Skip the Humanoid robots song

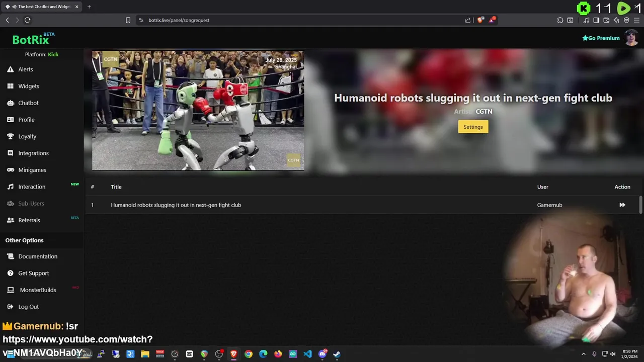tap(622, 205)
